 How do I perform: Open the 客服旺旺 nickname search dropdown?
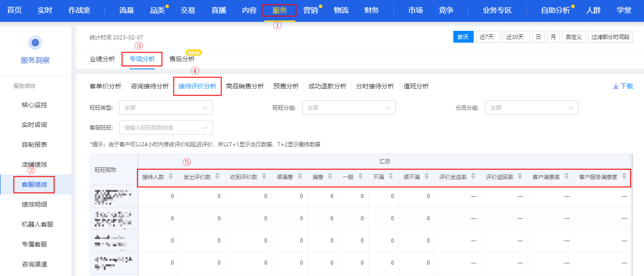click(x=166, y=127)
